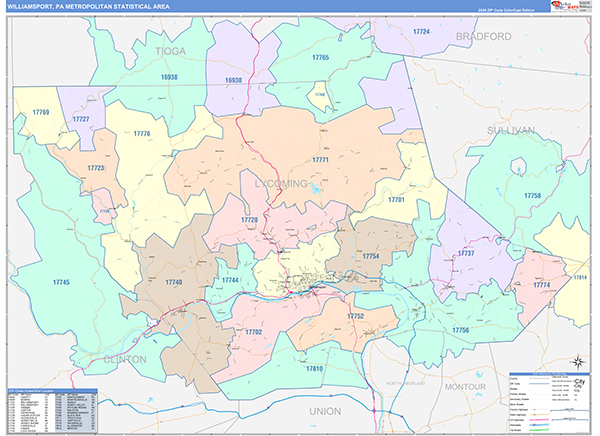
Task: Click the State Highway symbol in legend
Action: 535,415
